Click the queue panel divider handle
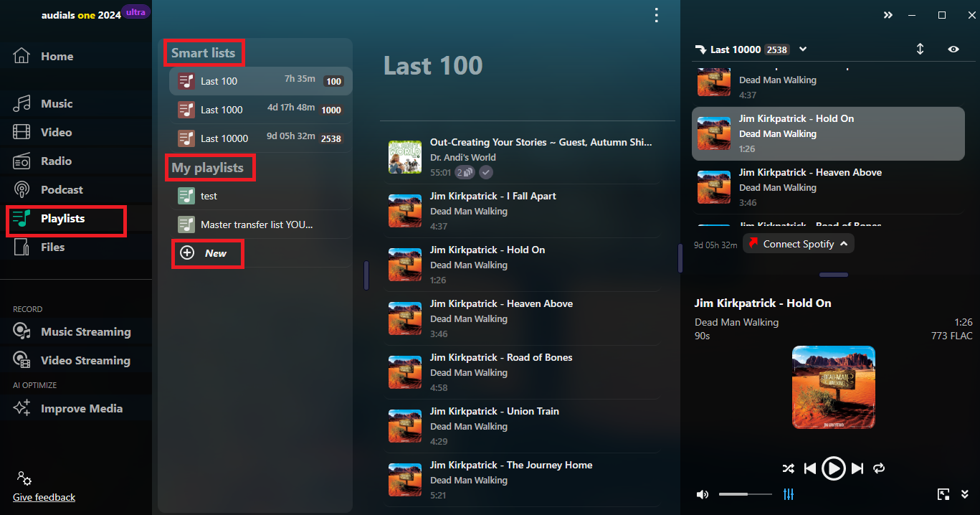This screenshot has width=980, height=515. point(834,275)
